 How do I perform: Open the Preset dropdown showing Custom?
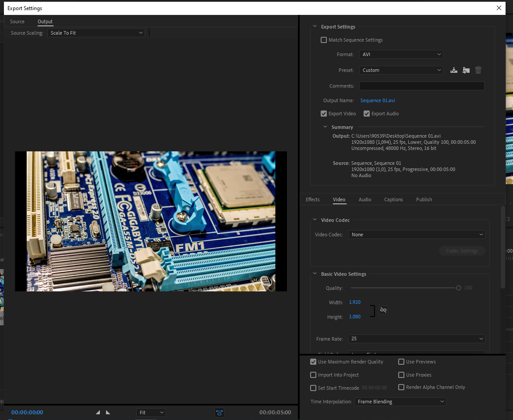(401, 70)
